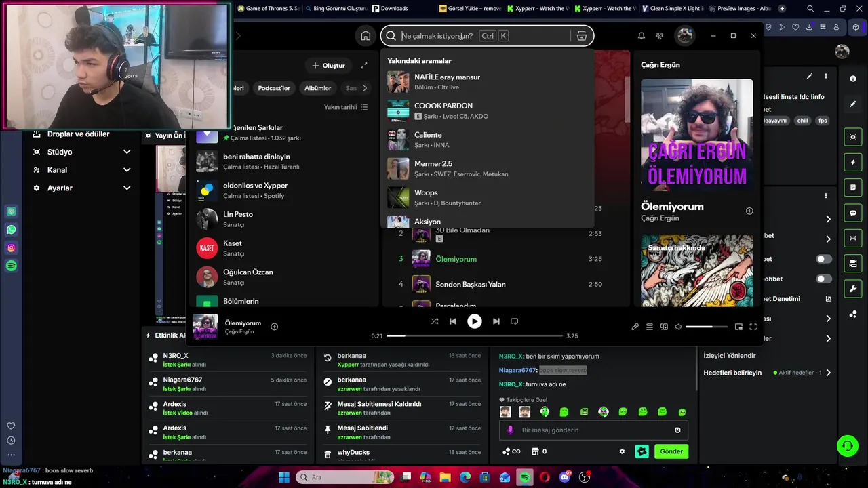Filter library by Podcast'ler chip
Viewport: 868px width, 488px height.
(x=274, y=88)
